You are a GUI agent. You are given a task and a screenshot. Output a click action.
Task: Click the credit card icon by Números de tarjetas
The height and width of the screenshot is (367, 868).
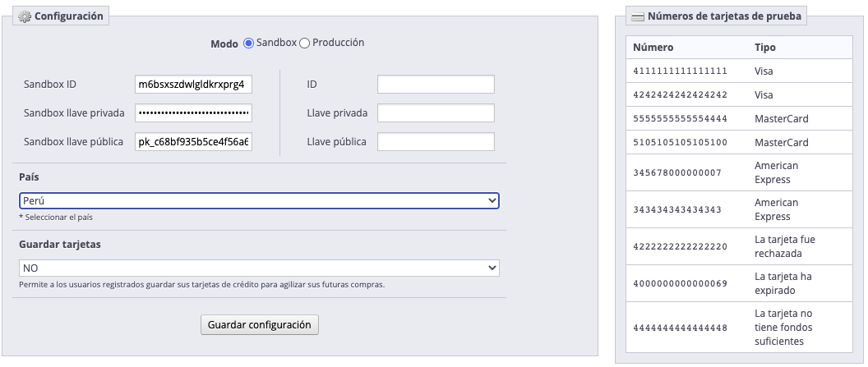(x=638, y=16)
